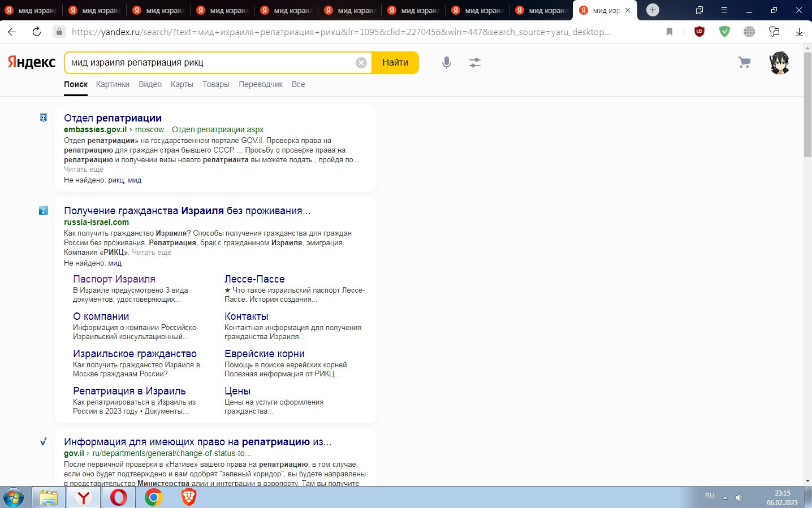This screenshot has width=812, height=508.
Task: Switch to the Переводчик tab
Action: click(261, 84)
